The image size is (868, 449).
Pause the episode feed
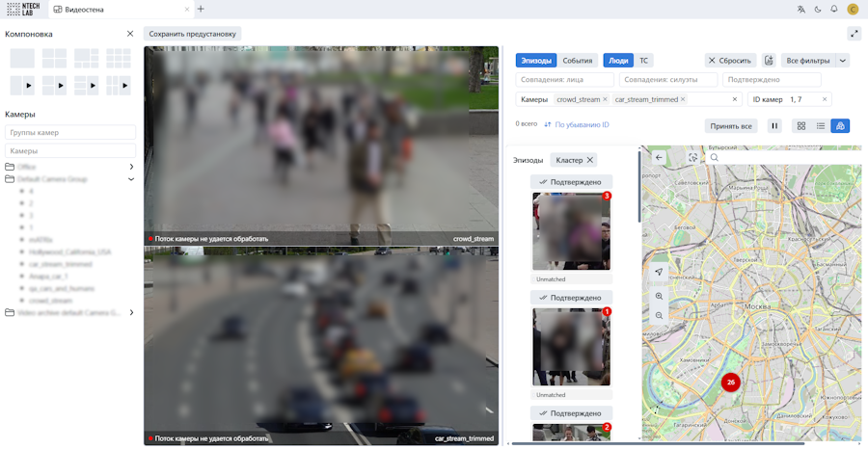click(774, 126)
